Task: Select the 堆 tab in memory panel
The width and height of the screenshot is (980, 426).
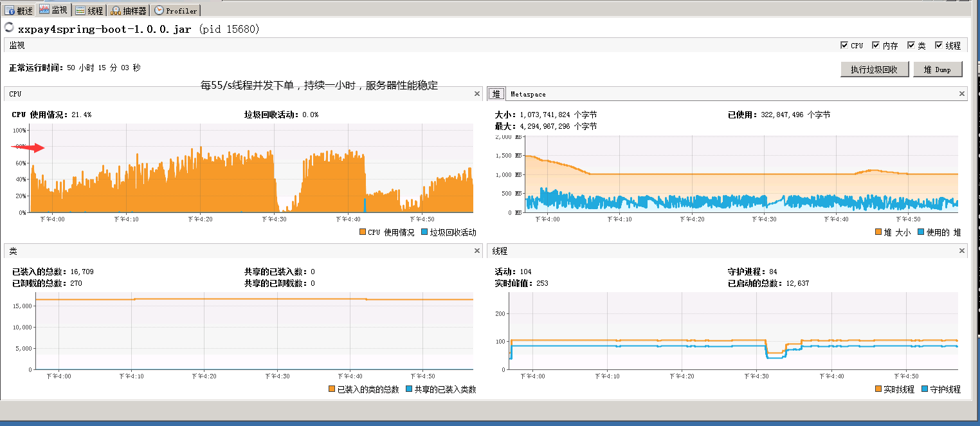Action: pyautogui.click(x=496, y=93)
